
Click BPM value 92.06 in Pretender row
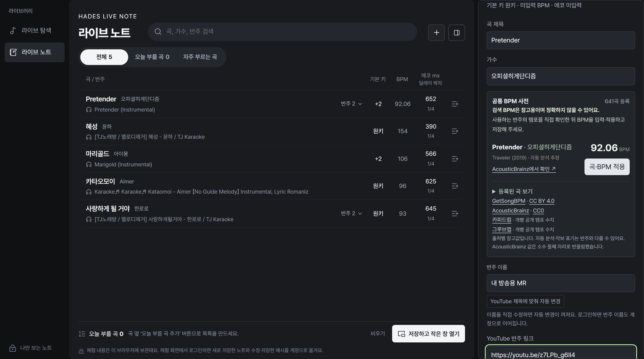pos(402,104)
